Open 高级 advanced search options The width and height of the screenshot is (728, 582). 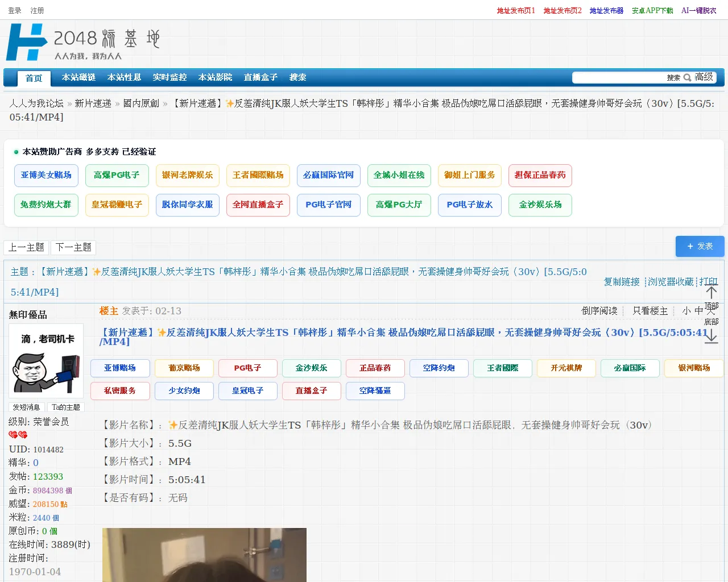704,77
